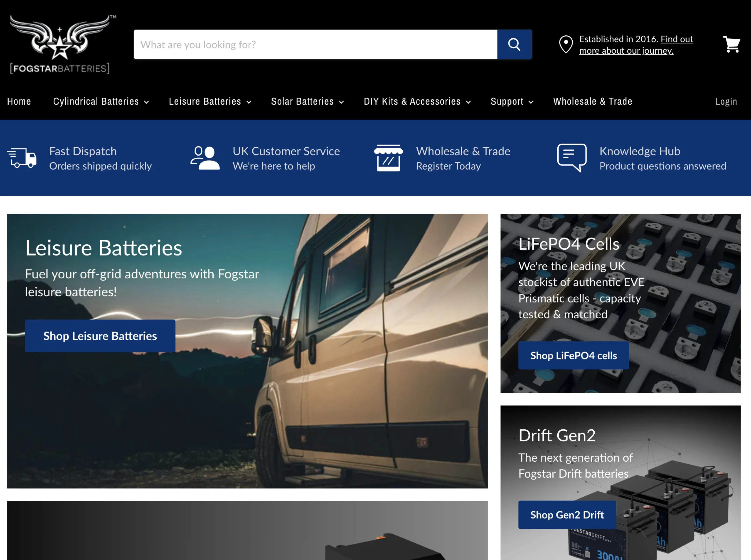Focus the 'What are you looking for?' search field
Image resolution: width=751 pixels, height=560 pixels.
(315, 45)
